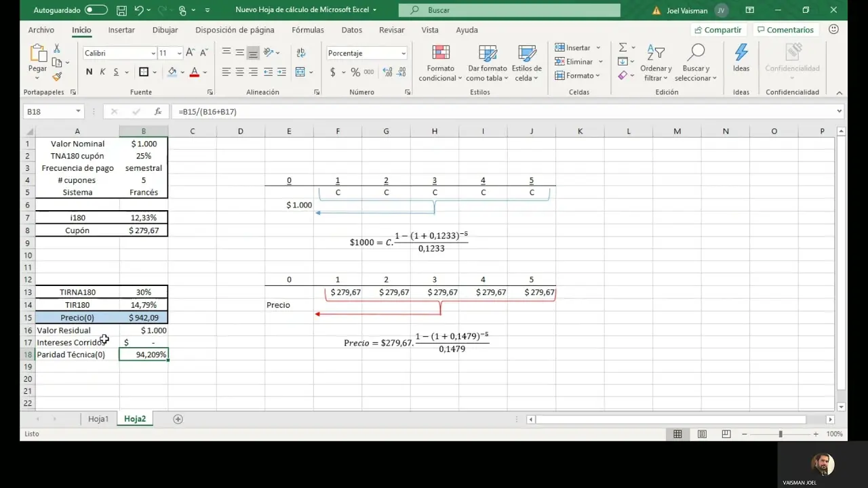Expand the Porcentaje number format dropdown

click(x=403, y=54)
